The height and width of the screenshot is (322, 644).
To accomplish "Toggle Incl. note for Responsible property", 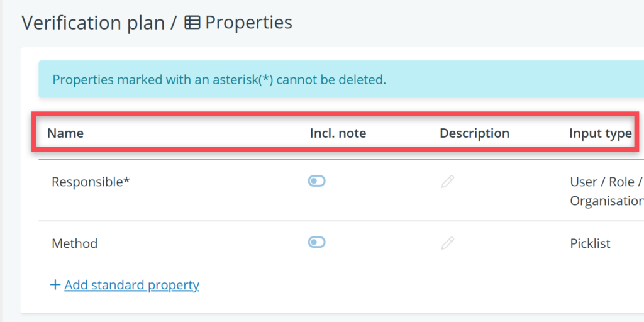I will 316,181.
